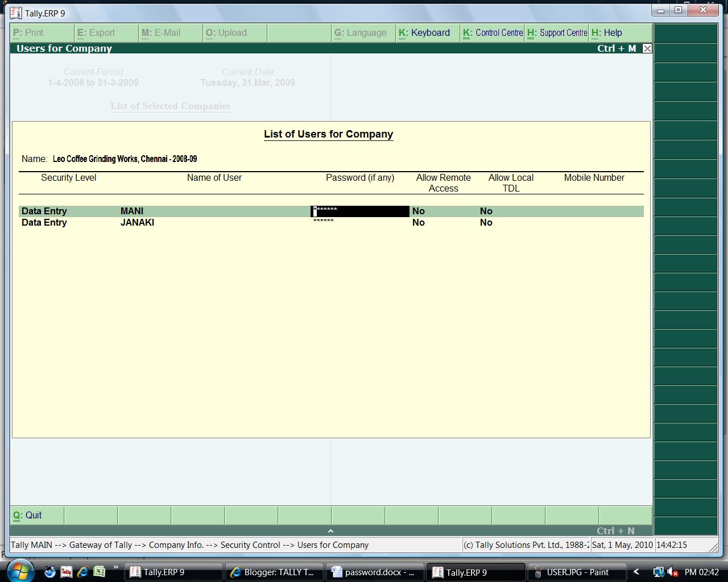The width and height of the screenshot is (728, 582).
Task: Click the E-Mail toolbar button
Action: pyautogui.click(x=171, y=33)
